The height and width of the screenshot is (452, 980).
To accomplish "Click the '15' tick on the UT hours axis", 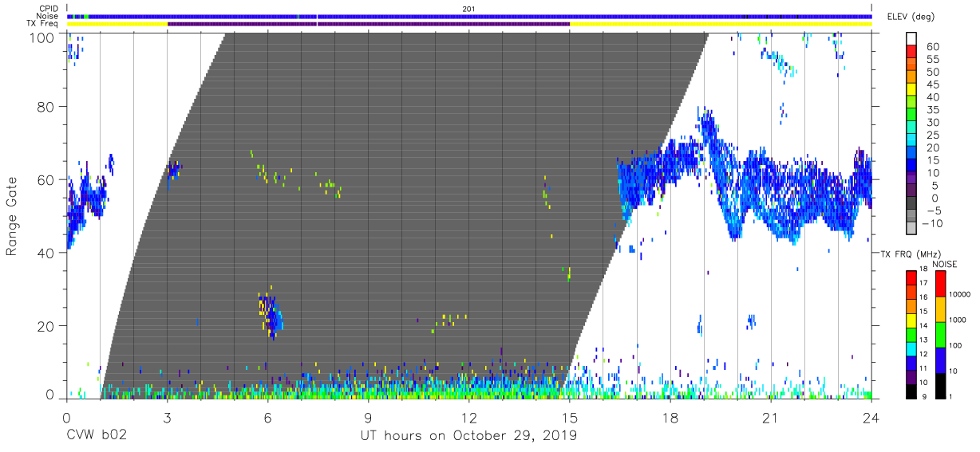I will pos(570,418).
